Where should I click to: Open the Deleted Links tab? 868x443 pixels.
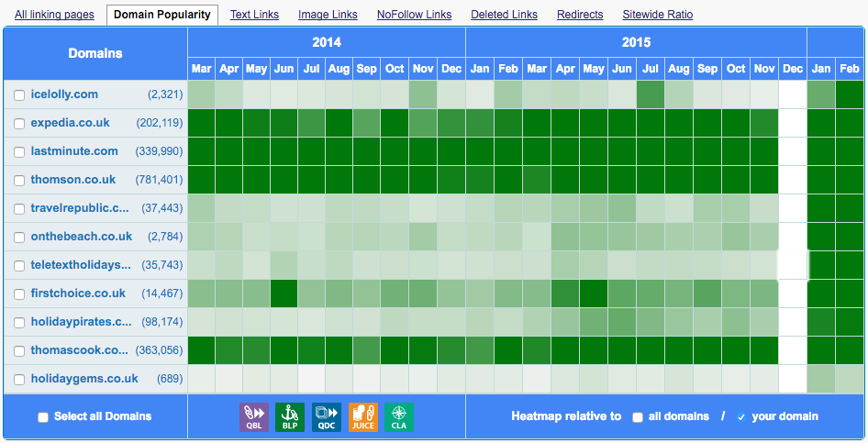(x=504, y=15)
